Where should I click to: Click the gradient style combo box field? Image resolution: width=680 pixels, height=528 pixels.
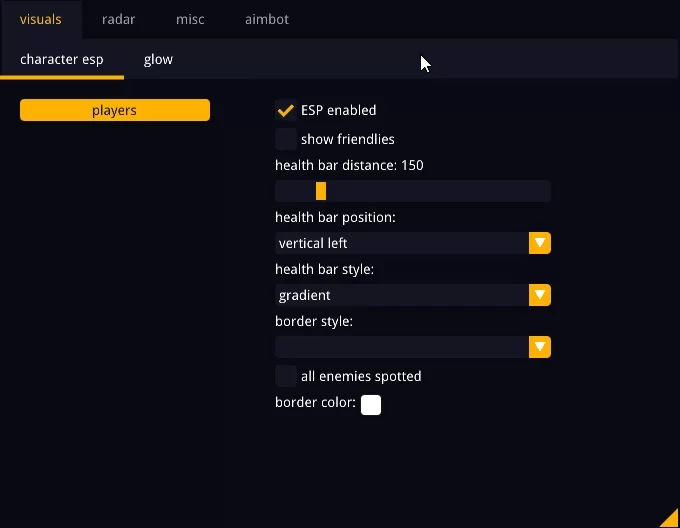pos(402,295)
